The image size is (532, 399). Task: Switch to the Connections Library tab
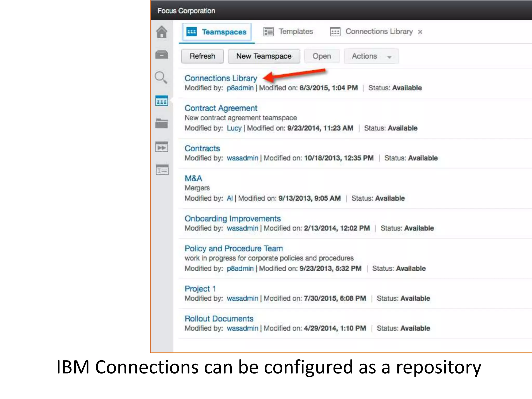click(x=371, y=32)
